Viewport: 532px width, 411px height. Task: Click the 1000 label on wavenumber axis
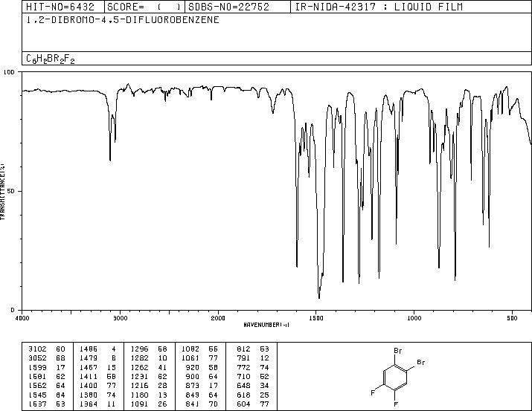pyautogui.click(x=414, y=318)
